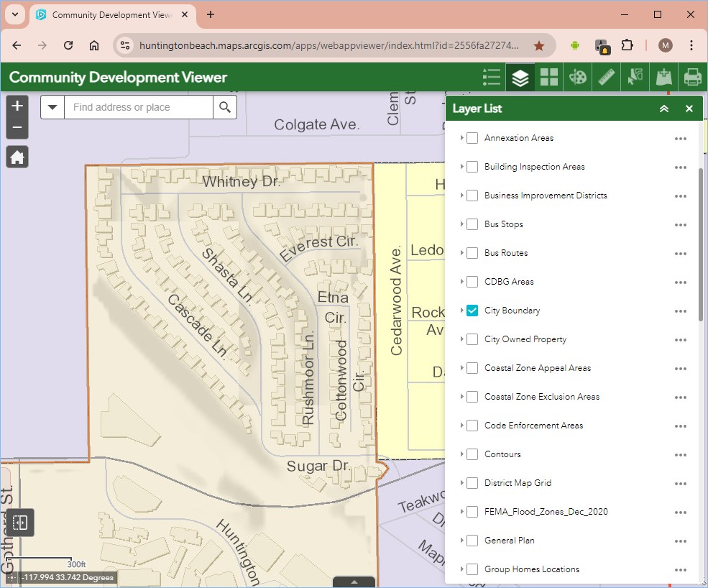Open the Legend widget icon

click(x=491, y=77)
